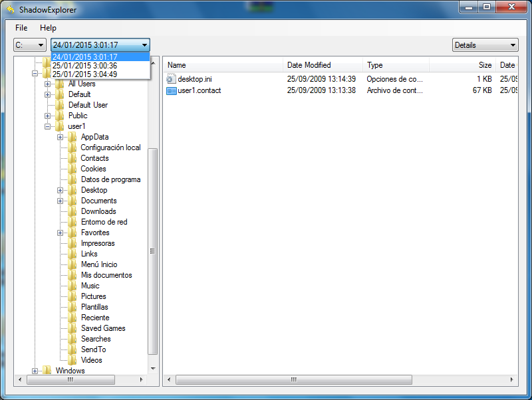This screenshot has width=532, height=400.
Task: Click the folder tree scroll down arrow
Action: point(153,369)
